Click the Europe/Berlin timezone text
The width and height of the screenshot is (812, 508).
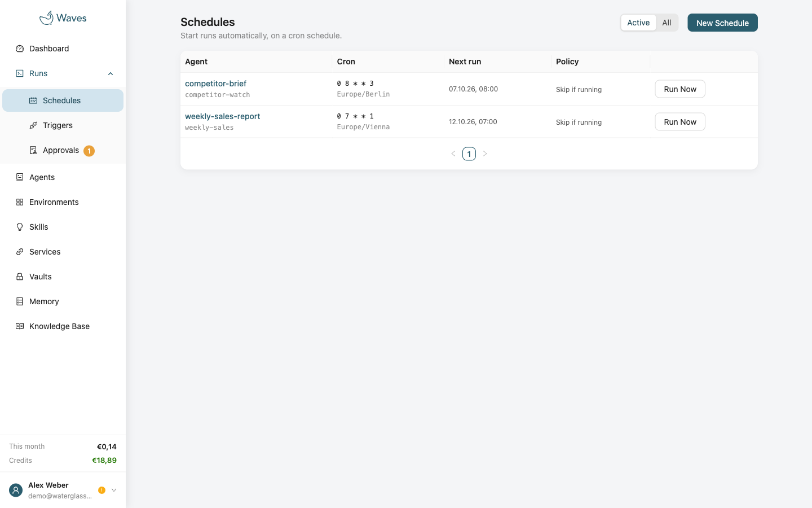coord(363,94)
